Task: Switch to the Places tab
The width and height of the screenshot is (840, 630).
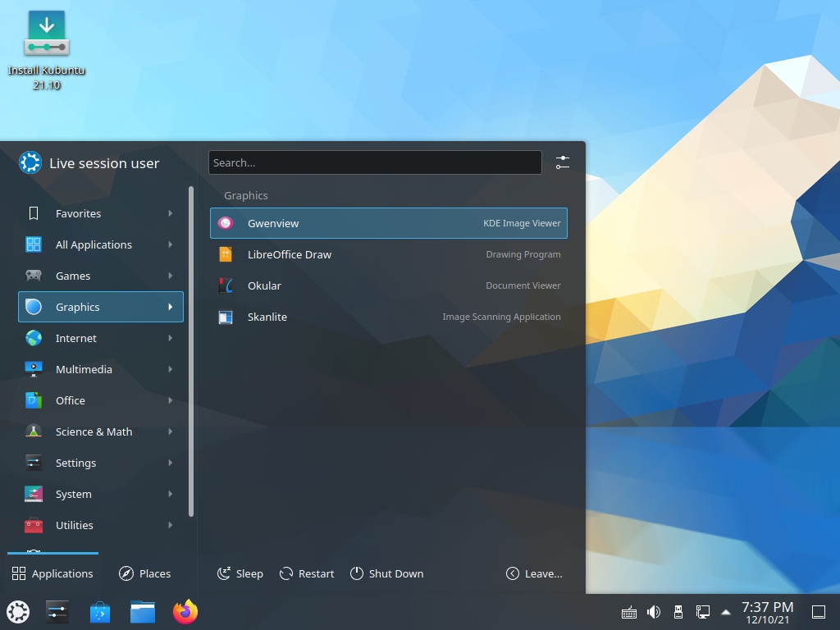Action: (144, 573)
